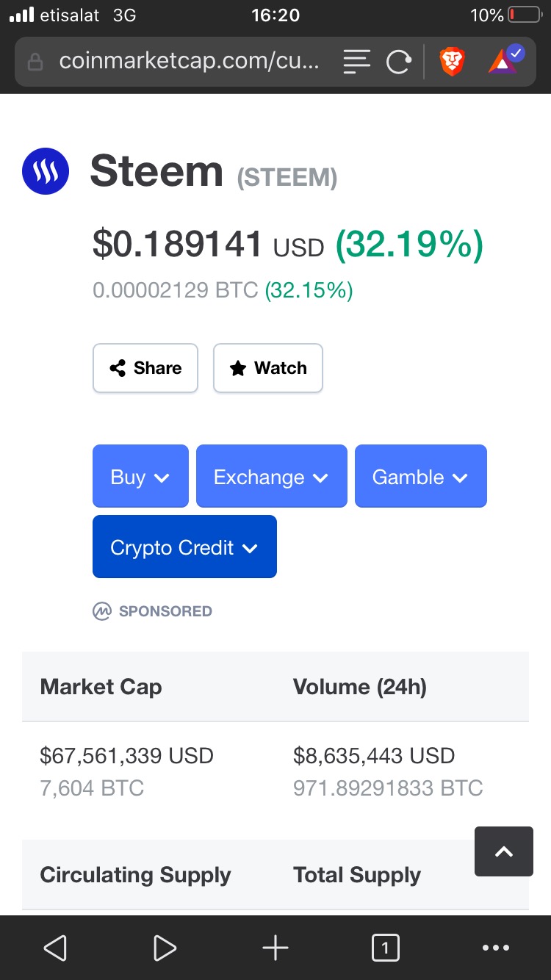The width and height of the screenshot is (551, 980).
Task: Reload the page with the refresh icon
Action: point(398,62)
